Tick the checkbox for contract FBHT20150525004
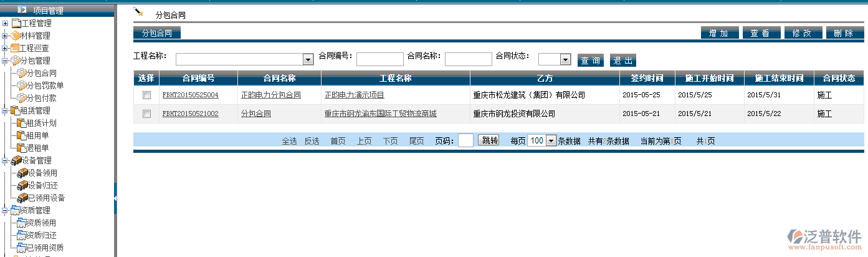 (146, 95)
